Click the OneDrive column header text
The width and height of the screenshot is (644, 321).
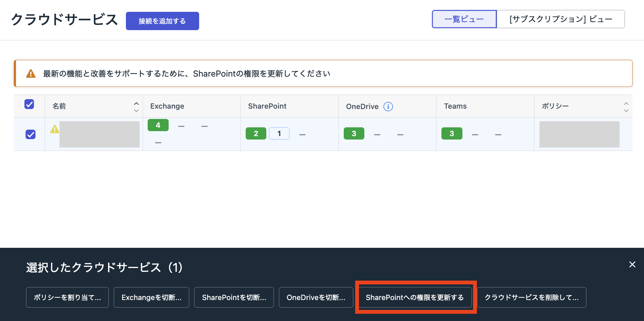(362, 106)
